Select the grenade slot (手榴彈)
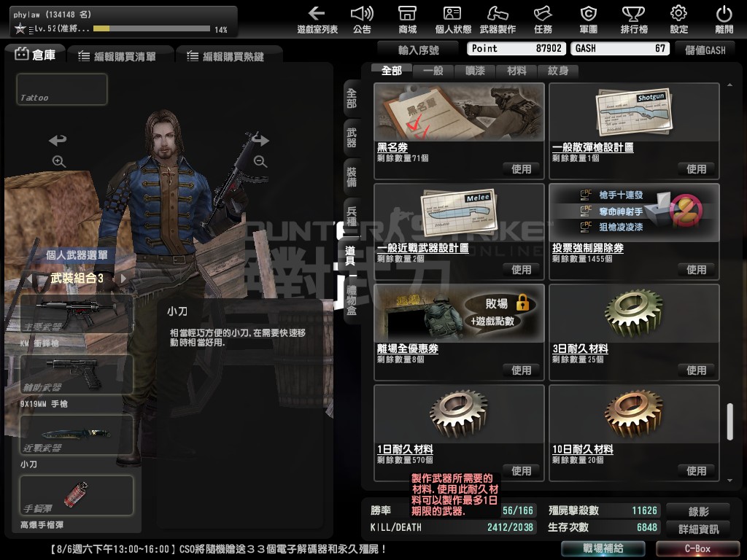Screen dimensions: 747x560 76,495
